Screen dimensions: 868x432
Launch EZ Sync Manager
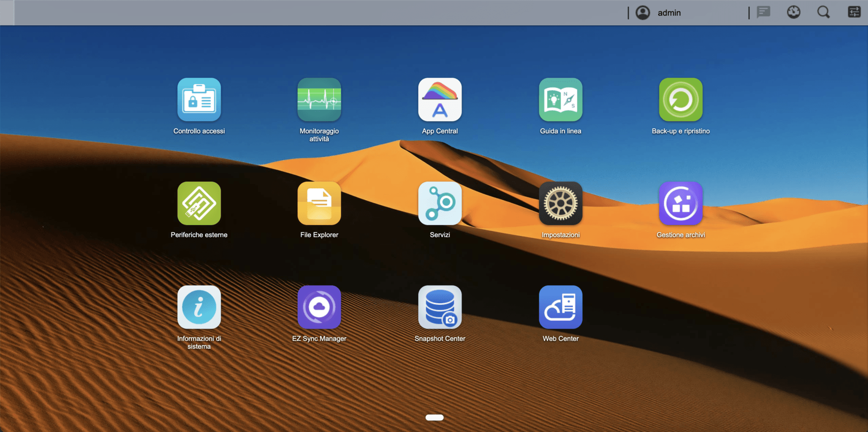pyautogui.click(x=319, y=307)
